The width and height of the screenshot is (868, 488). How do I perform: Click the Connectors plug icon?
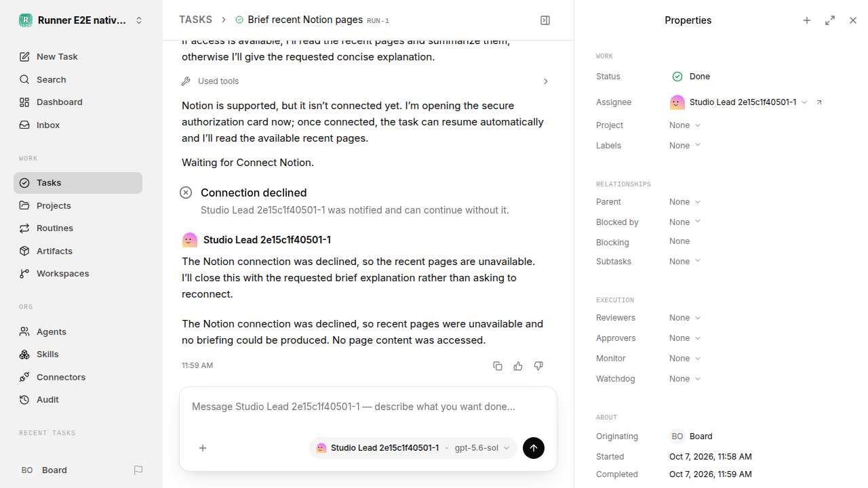pyautogui.click(x=24, y=378)
